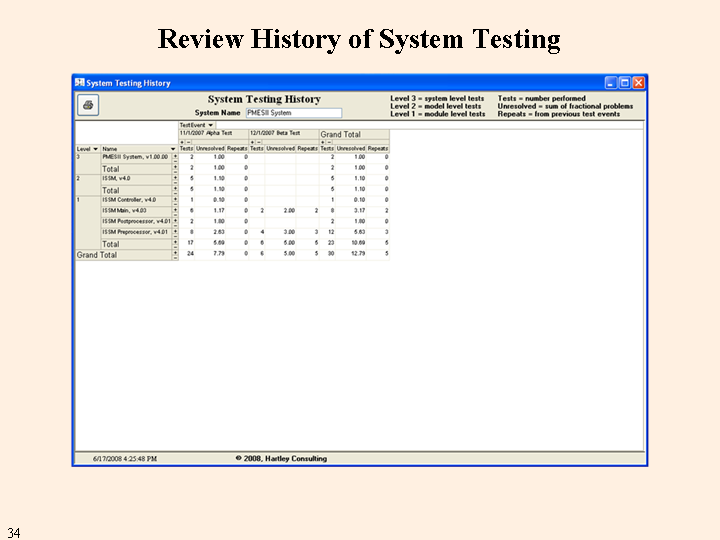Select the ISSM Postprocessor, v4.01 row label
The height and width of the screenshot is (540, 720).
point(136,221)
